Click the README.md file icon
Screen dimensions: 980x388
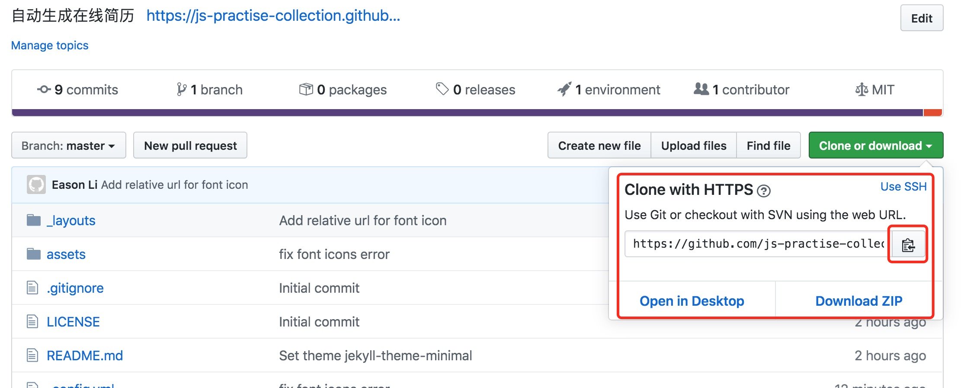tap(32, 355)
